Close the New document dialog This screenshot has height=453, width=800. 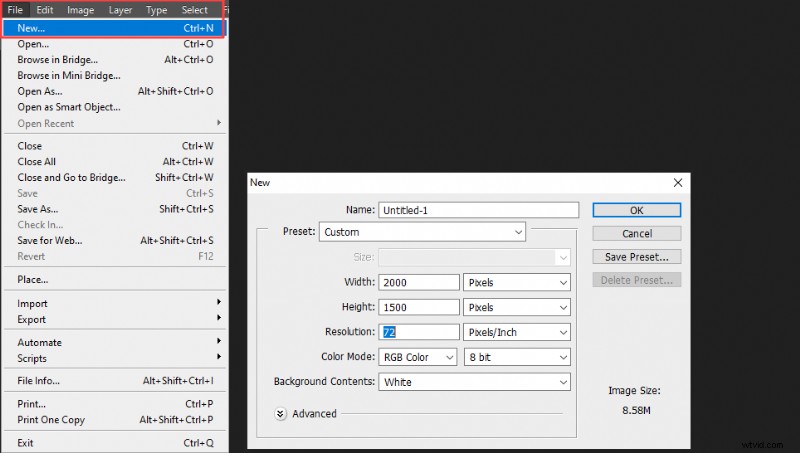click(x=678, y=182)
